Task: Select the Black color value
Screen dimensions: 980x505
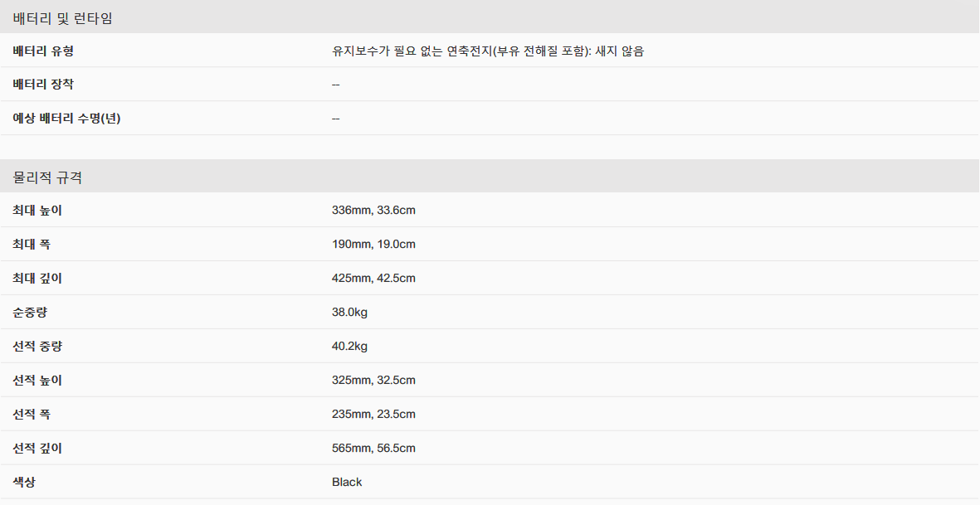Action: coord(347,482)
